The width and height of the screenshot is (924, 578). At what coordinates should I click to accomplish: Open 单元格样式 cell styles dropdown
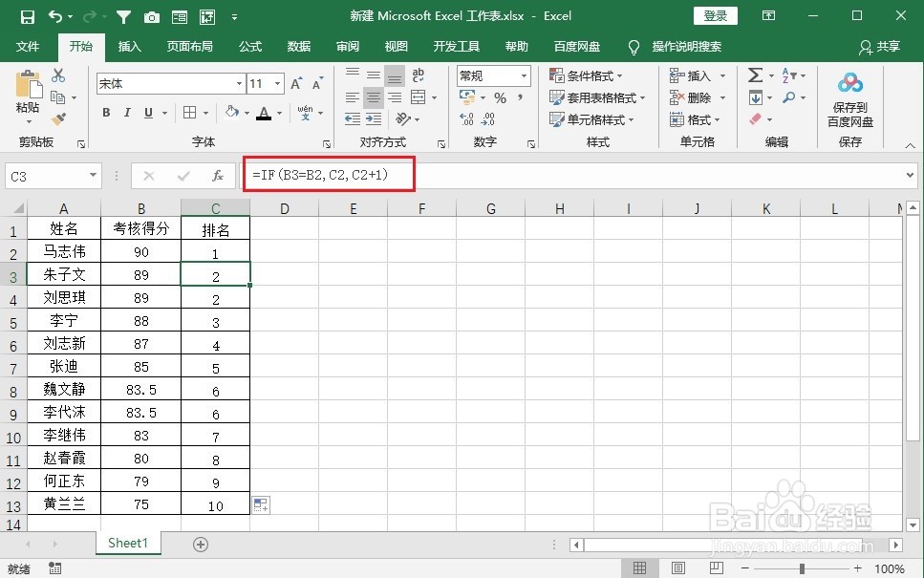point(591,119)
